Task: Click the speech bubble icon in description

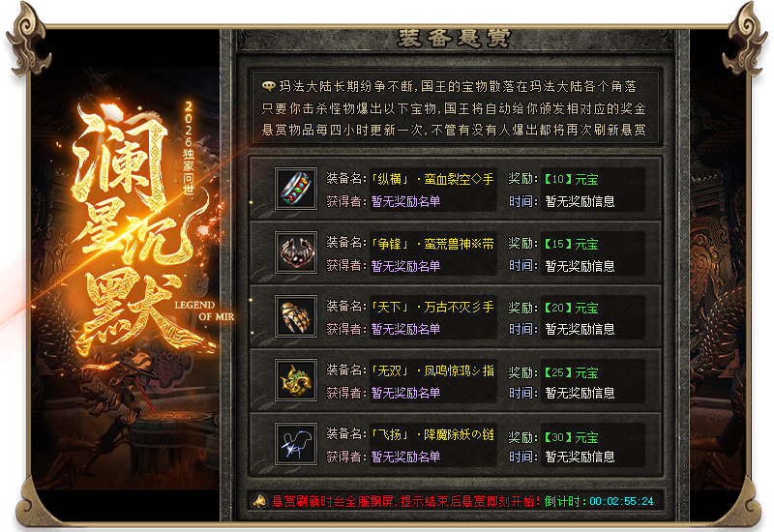Action: click(x=268, y=86)
